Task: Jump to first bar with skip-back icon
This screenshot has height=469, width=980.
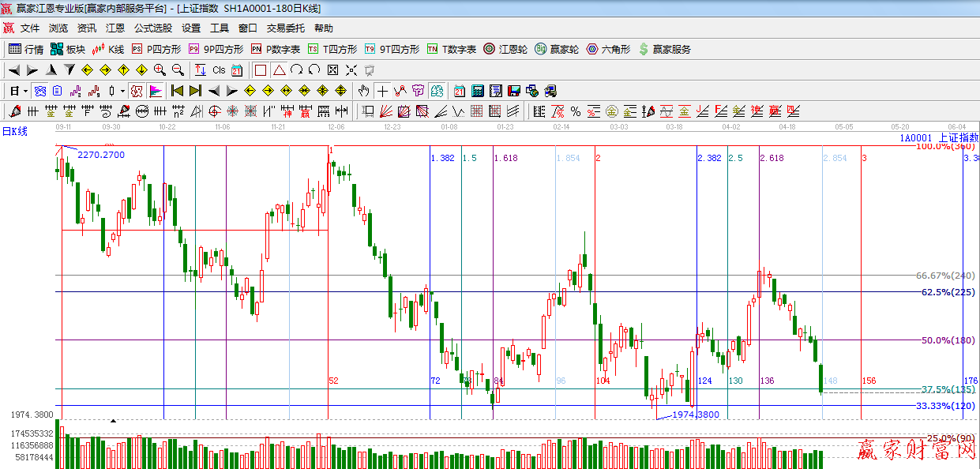Action: 177,91
